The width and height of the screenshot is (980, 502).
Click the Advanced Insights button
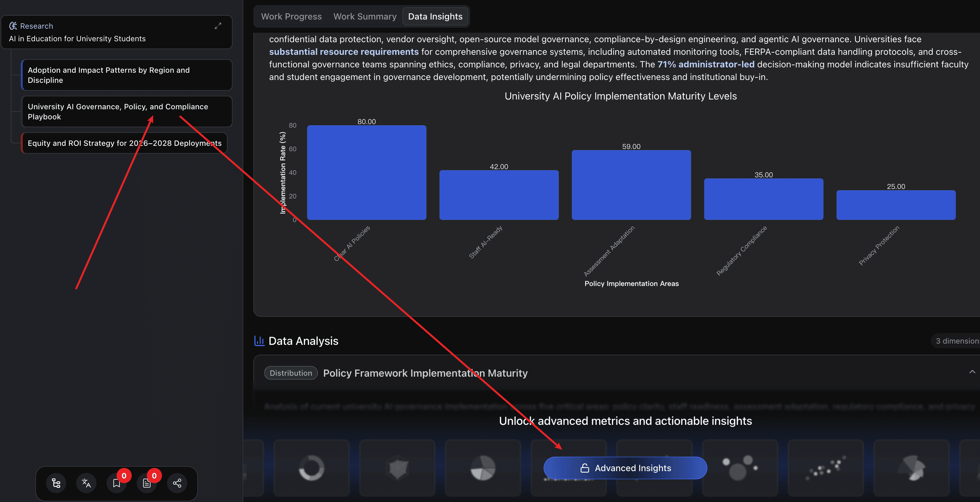point(625,468)
